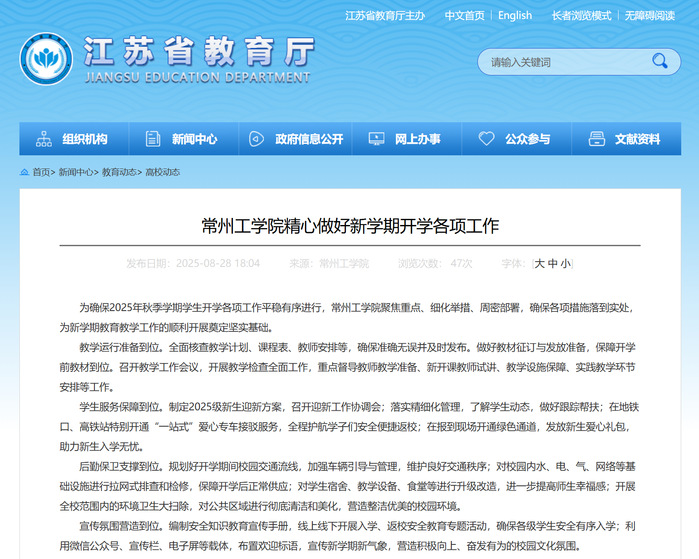Click the magnifier search icon
The height and width of the screenshot is (559, 699).
pos(659,61)
